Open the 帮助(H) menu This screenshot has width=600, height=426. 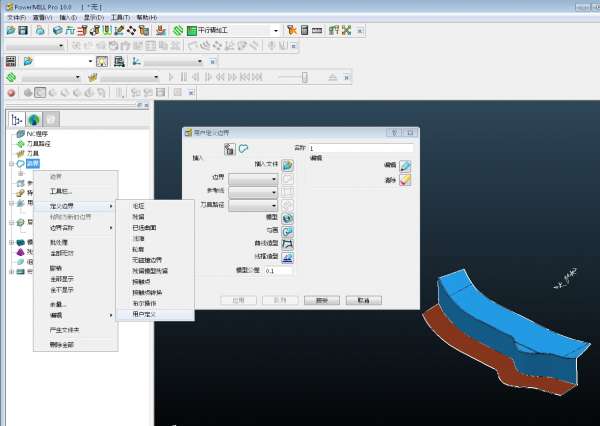(x=147, y=18)
